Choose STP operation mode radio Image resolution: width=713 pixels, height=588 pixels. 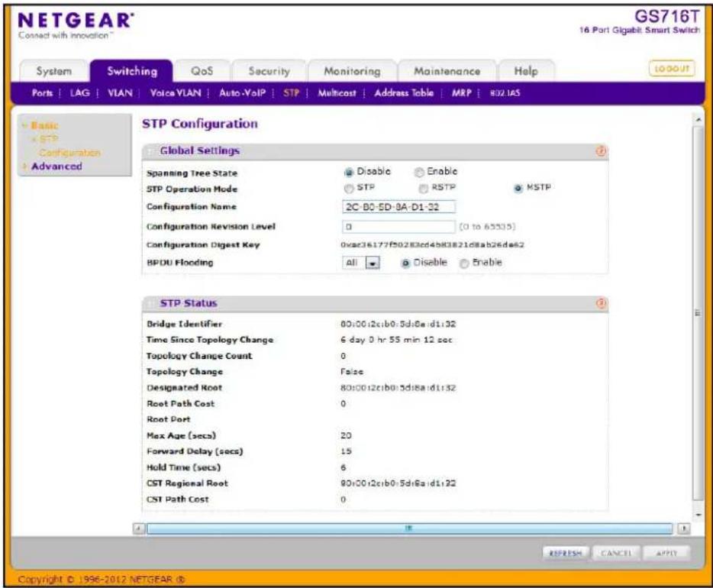(x=349, y=189)
